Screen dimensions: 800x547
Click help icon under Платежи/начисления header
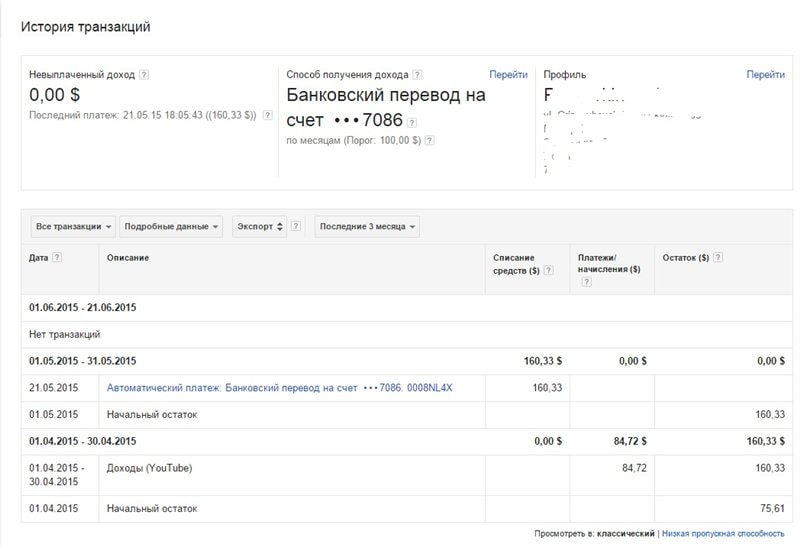586,282
